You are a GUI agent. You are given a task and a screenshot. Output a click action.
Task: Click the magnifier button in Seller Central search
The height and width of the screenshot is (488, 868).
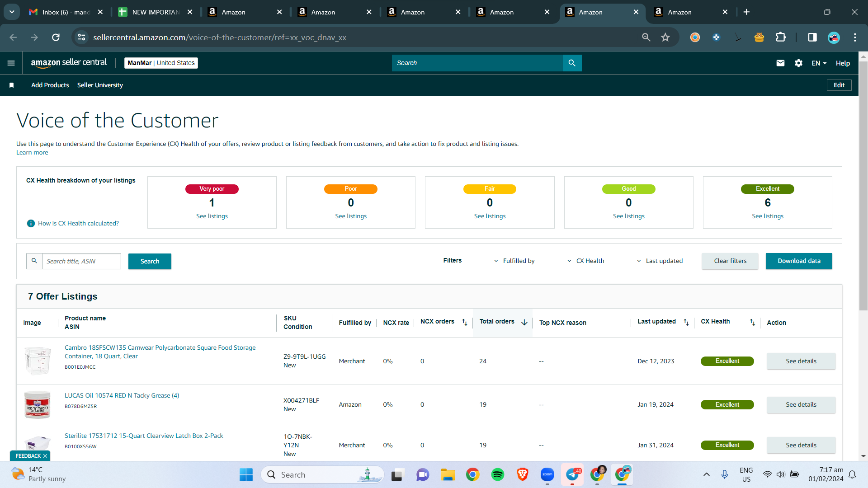[572, 63]
